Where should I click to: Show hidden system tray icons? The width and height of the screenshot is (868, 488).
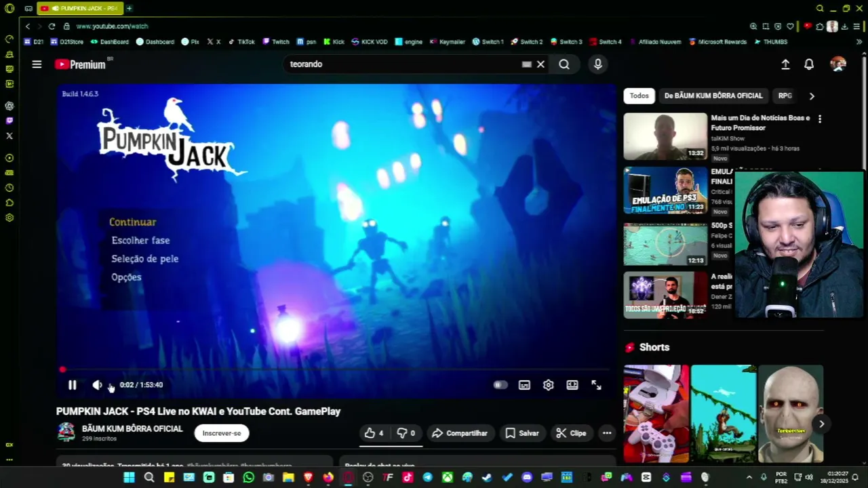[749, 478]
